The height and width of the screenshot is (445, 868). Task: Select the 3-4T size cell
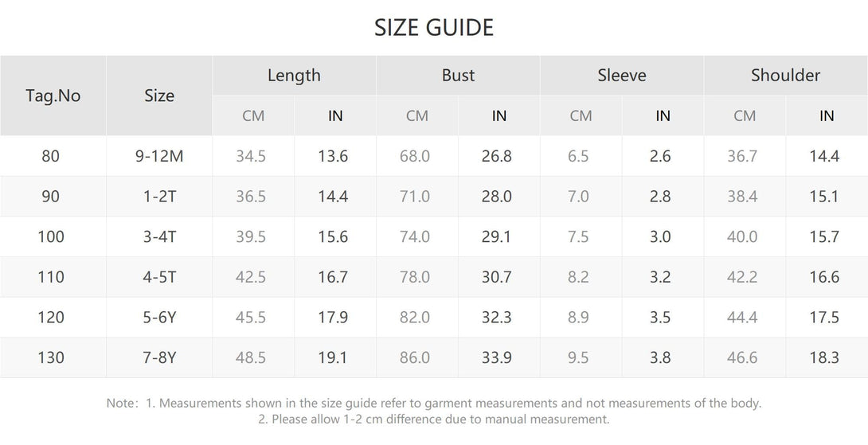tap(159, 237)
